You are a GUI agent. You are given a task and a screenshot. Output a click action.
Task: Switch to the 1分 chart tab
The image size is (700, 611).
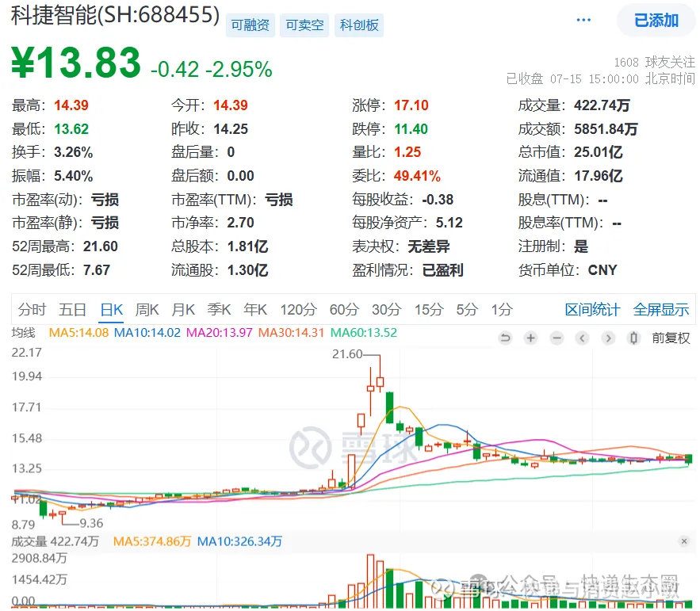click(x=502, y=309)
